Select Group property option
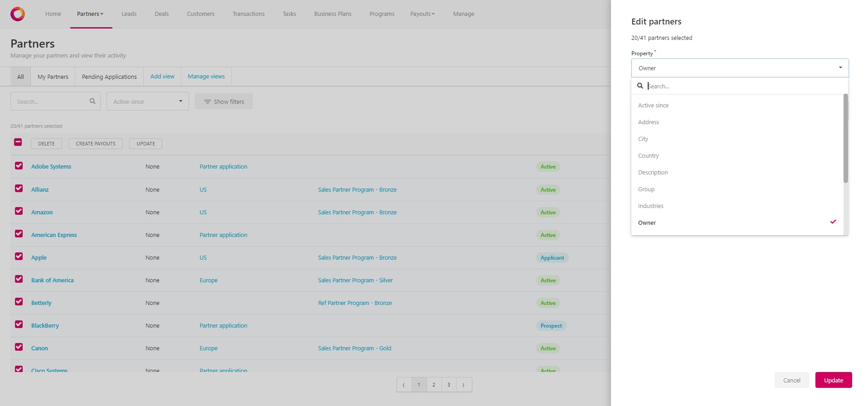 pyautogui.click(x=737, y=189)
